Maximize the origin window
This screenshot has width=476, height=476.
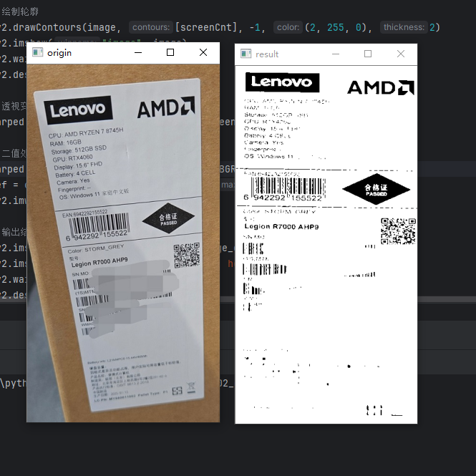170,53
